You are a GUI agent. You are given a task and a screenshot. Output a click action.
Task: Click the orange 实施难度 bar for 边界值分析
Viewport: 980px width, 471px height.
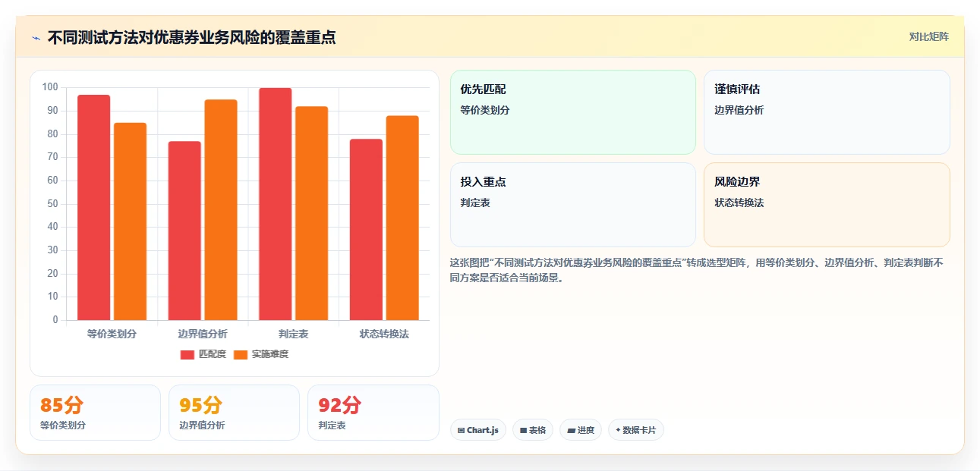coord(221,210)
